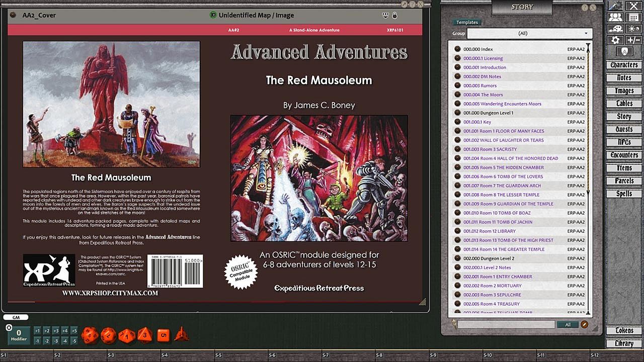Viewport: 644px width, 362px height.
Task: Open the Tokens sidebar button
Action: coord(624,330)
